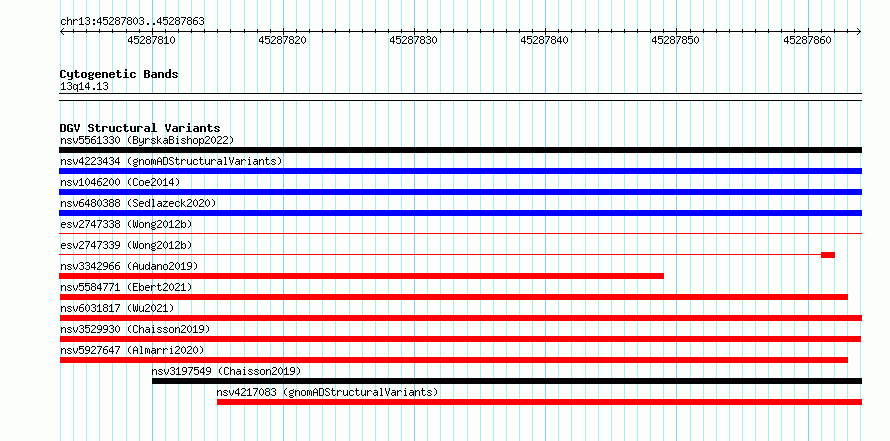Screen dimensions: 890x441
Task: Open nsv4217083 (gnomADStructuralVariants) label
Action: point(328,392)
